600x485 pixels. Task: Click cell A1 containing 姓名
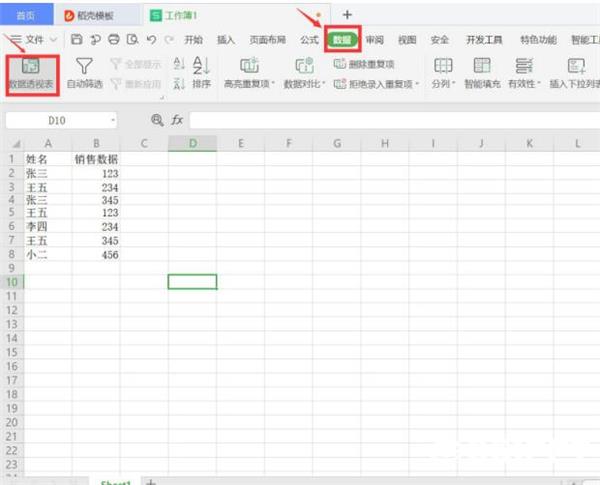pos(48,159)
